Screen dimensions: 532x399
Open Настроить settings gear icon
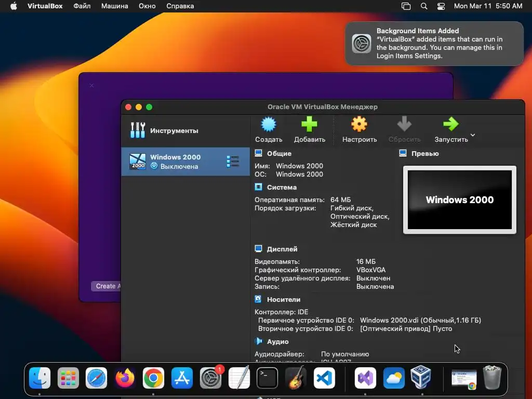359,124
